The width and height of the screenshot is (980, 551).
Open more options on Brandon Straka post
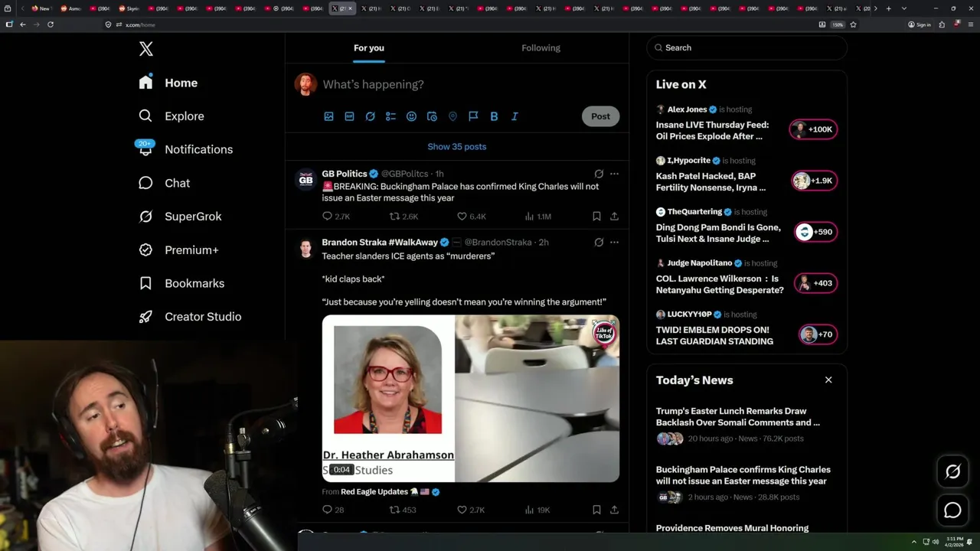tap(614, 243)
